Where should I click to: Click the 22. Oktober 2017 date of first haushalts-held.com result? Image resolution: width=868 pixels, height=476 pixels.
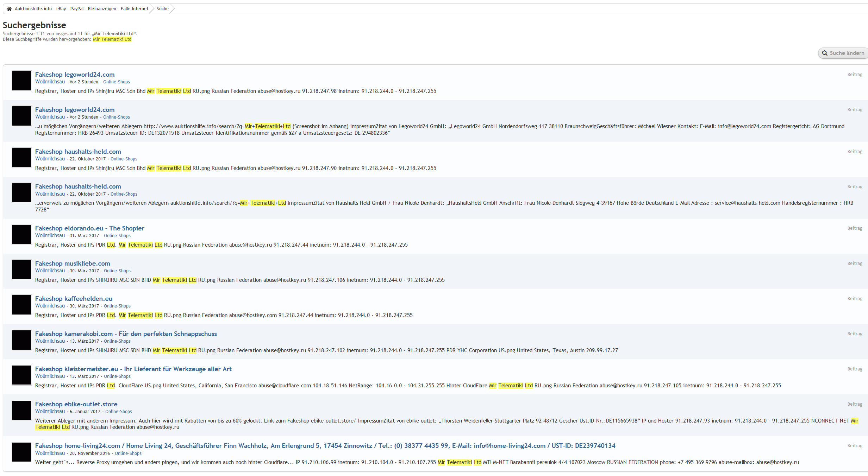click(88, 159)
